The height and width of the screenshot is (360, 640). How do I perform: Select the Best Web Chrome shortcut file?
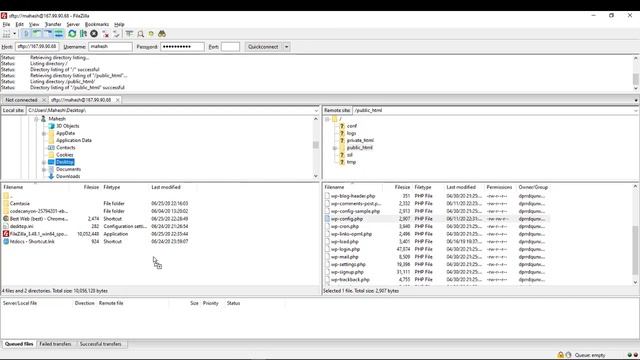coord(39,219)
